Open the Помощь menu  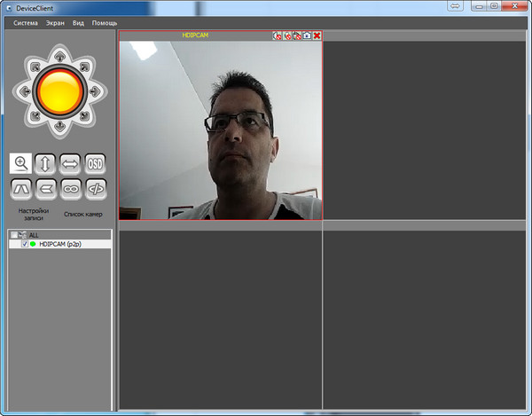coord(105,21)
